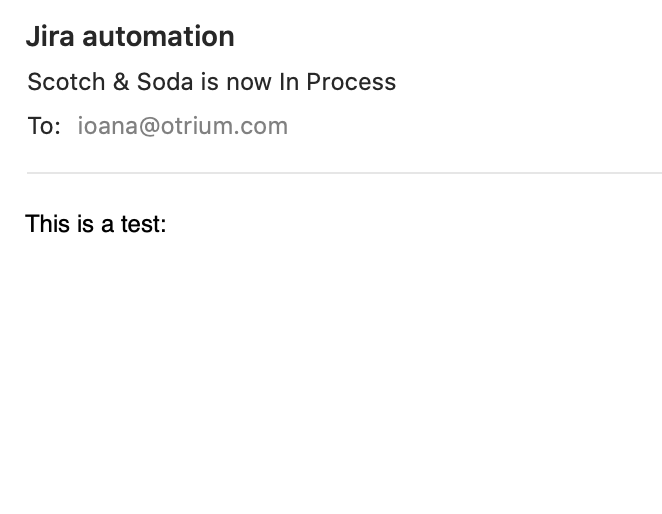This screenshot has height=514, width=662.
Task: Click the ampersand in the subject
Action: 121,82
